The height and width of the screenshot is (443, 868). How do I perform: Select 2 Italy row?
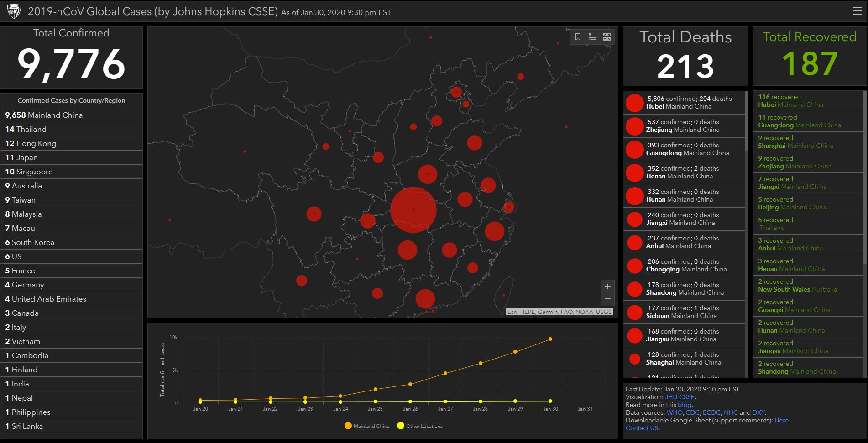coord(71,327)
